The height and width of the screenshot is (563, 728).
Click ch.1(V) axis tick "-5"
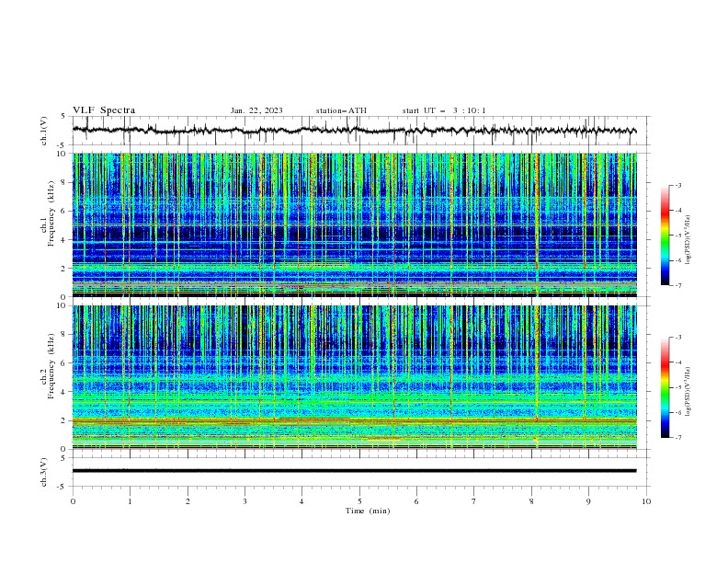click(x=61, y=145)
